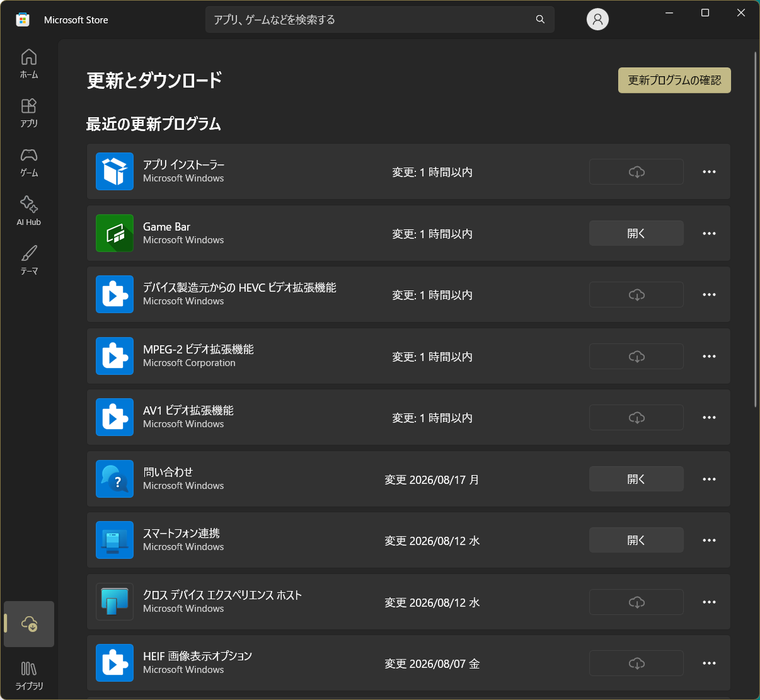Click the Microsoft Store logo icon

point(23,20)
